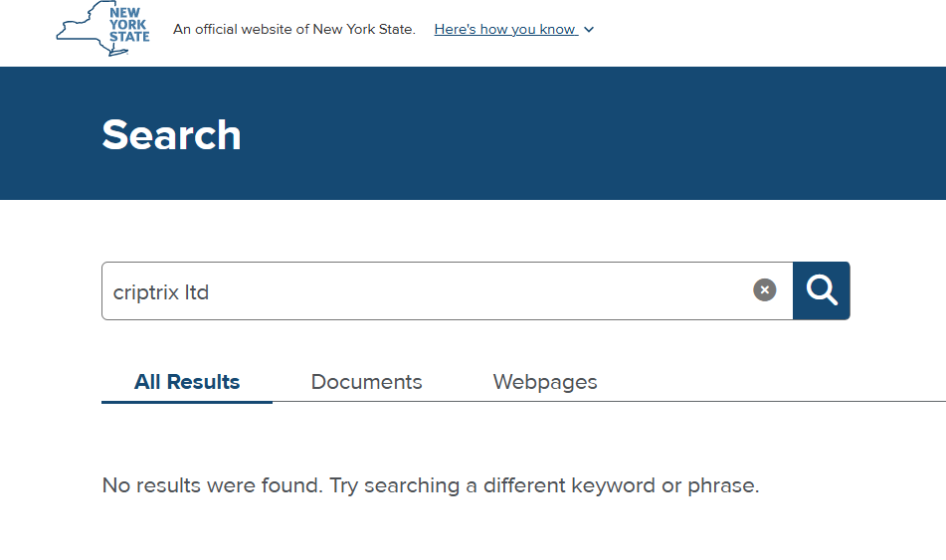Switch to the Webpages tab

(x=545, y=382)
